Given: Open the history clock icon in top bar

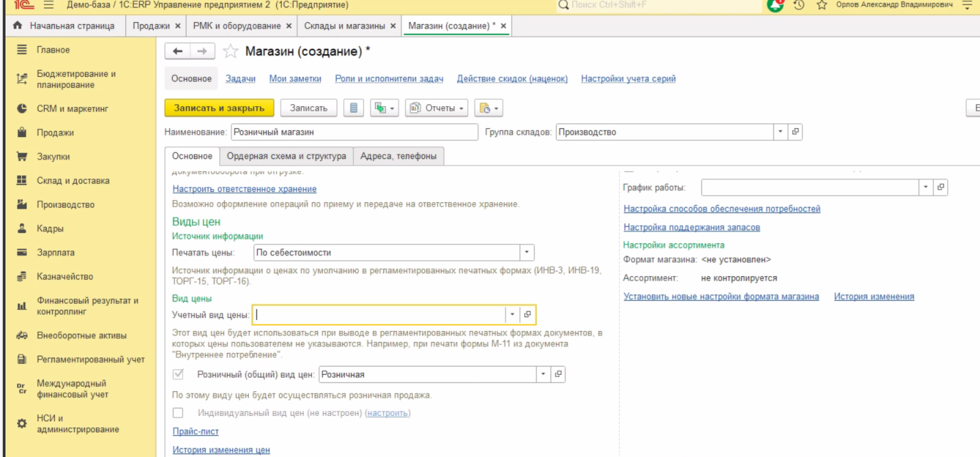Looking at the screenshot, I should [799, 5].
